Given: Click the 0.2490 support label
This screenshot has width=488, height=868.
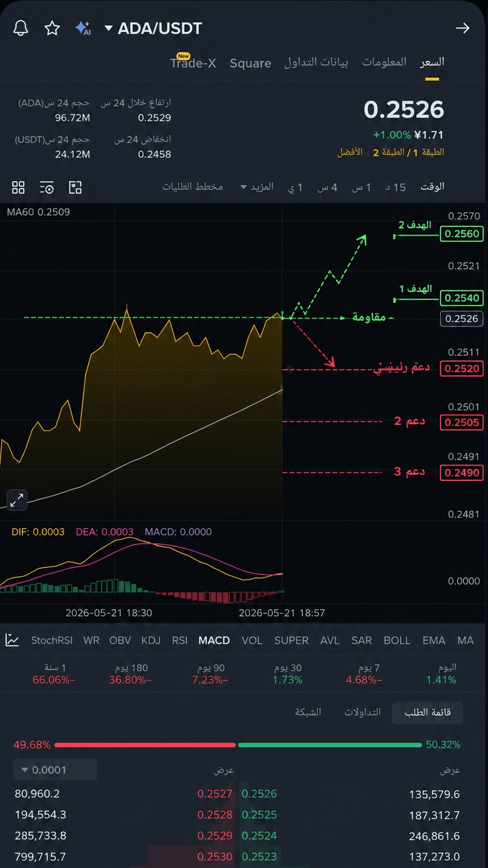Looking at the screenshot, I should (x=462, y=472).
